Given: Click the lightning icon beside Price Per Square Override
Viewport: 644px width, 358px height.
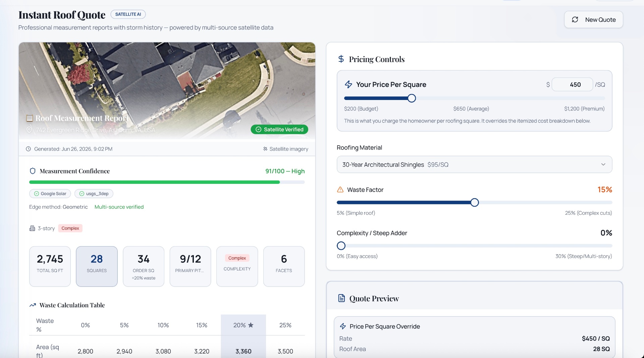Looking at the screenshot, I should [x=343, y=326].
